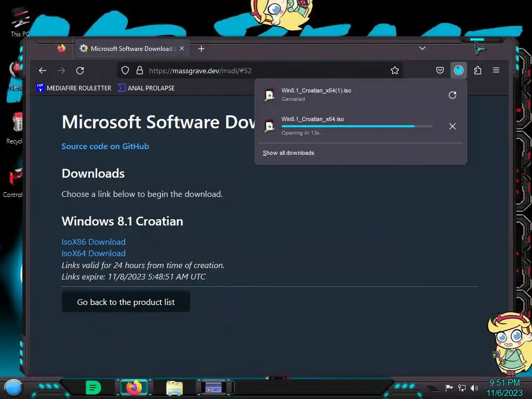This screenshot has width=532, height=399.
Task: Click the site security padlock icon
Action: point(139,71)
